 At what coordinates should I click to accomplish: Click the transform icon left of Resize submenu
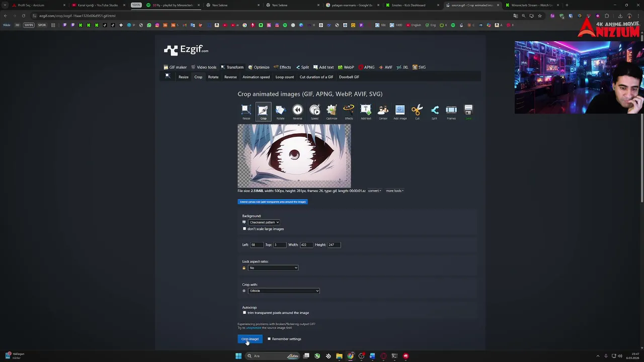[168, 76]
